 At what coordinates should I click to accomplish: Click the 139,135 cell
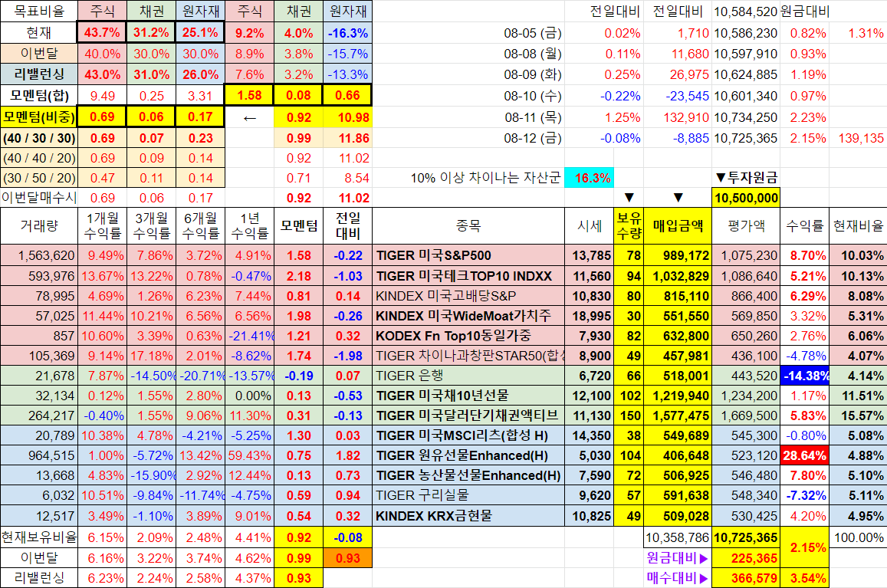pos(859,138)
